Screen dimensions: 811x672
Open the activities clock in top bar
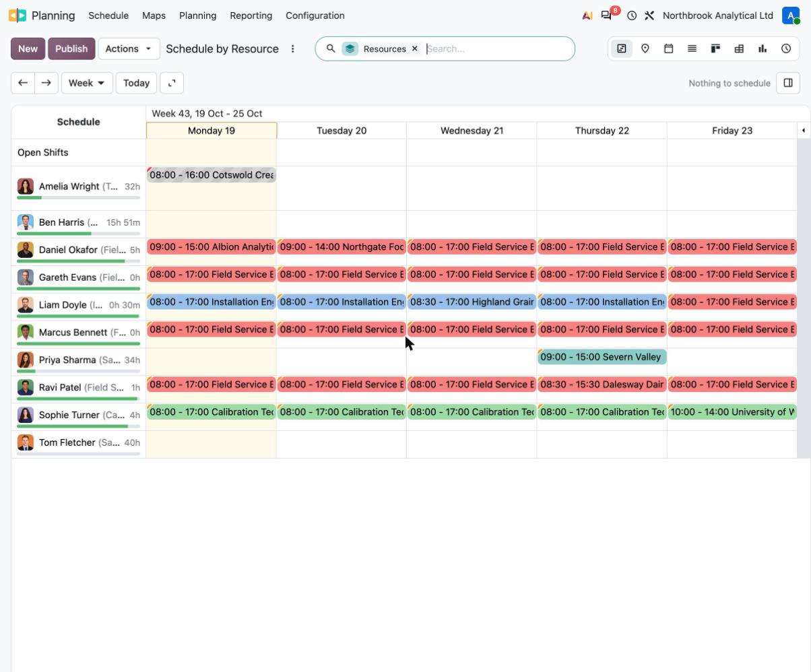click(632, 15)
